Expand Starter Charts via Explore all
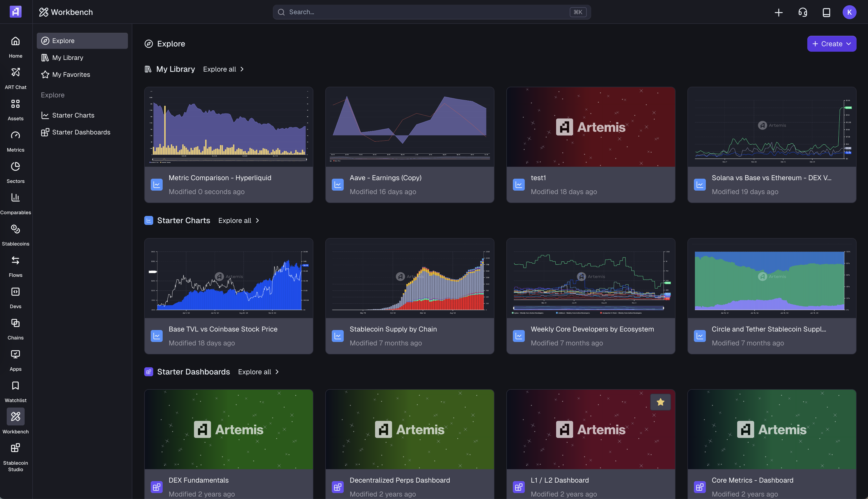This screenshot has height=499, width=868. coord(239,221)
